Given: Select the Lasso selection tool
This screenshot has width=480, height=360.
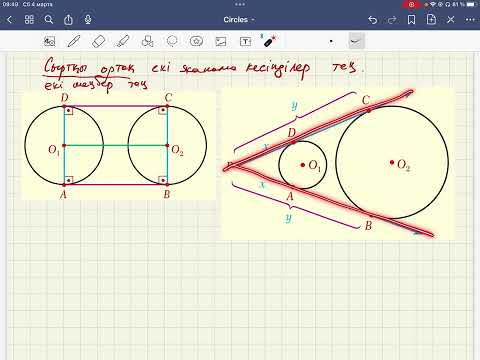Looking at the screenshot, I should coord(172,41).
